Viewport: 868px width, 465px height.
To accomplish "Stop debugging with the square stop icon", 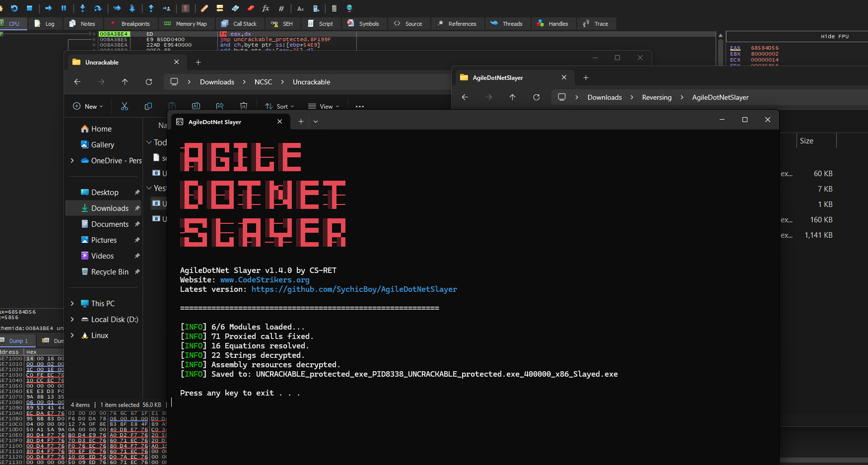I will coord(29,8).
